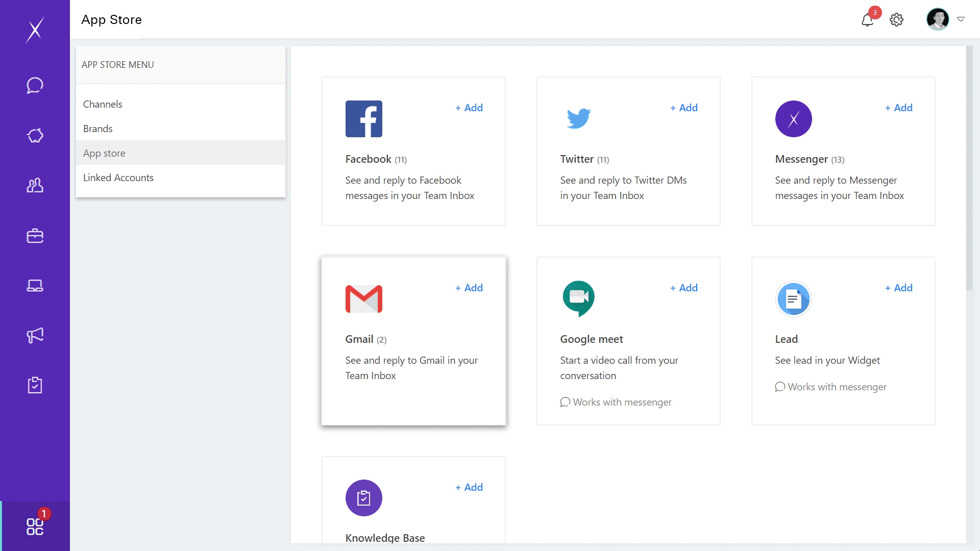Click the Messenger purple X icon
This screenshot has width=980, height=551.
pos(793,119)
